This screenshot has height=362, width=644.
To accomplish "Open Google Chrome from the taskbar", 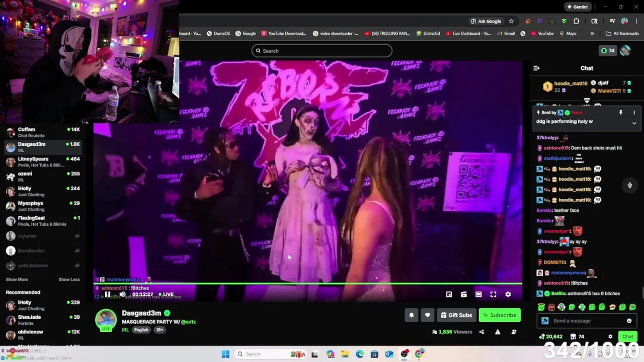I will click(x=419, y=354).
